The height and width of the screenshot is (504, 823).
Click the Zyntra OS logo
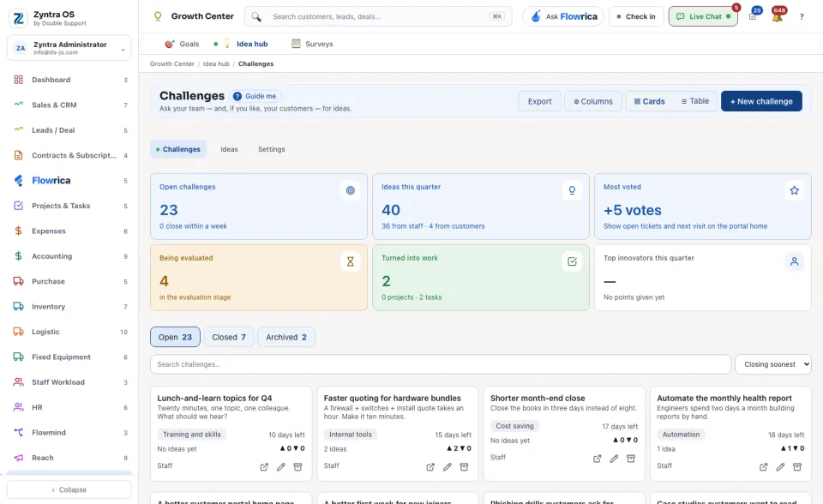pyautogui.click(x=18, y=18)
